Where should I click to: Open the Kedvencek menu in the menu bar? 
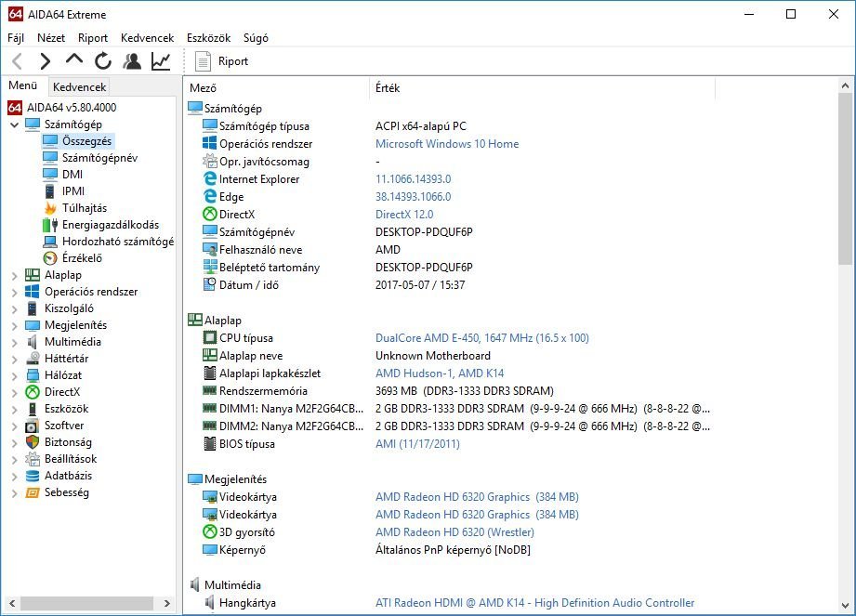pyautogui.click(x=148, y=38)
